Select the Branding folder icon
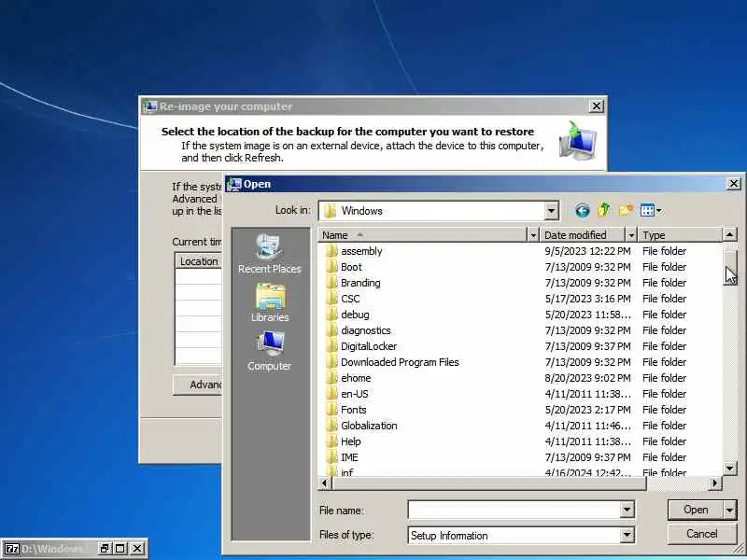 (331, 283)
